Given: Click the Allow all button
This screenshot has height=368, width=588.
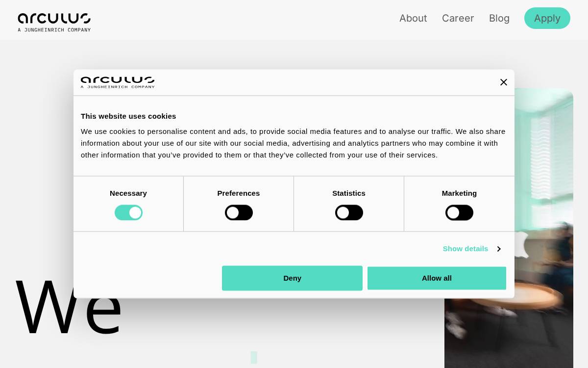Looking at the screenshot, I should click(x=437, y=278).
